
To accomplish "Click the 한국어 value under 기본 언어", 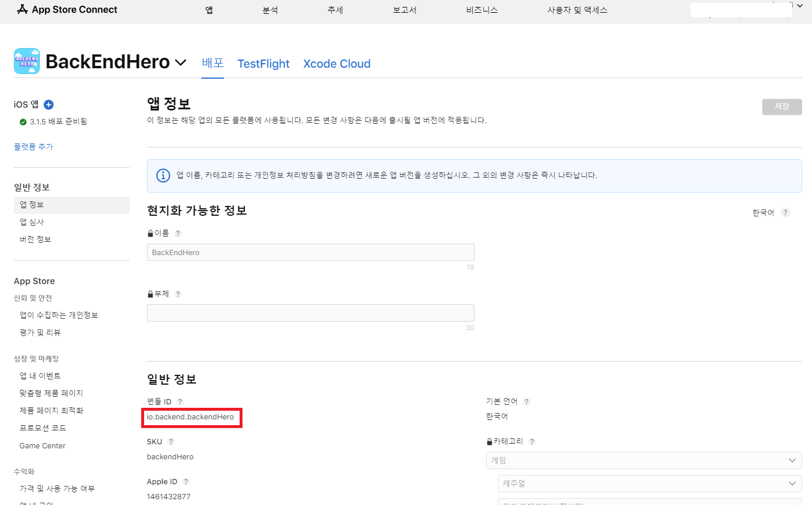I will 497,416.
